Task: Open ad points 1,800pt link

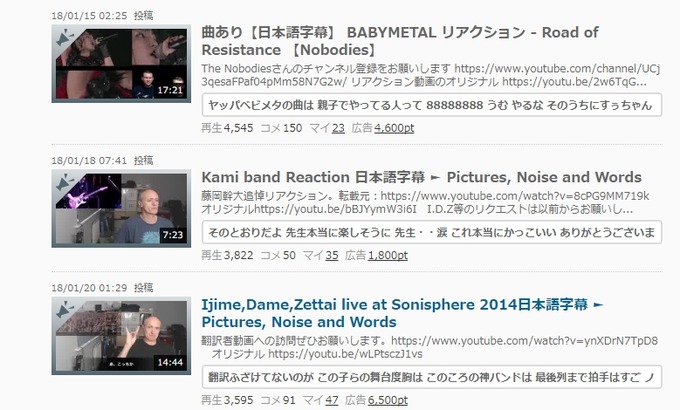Action: click(388, 256)
